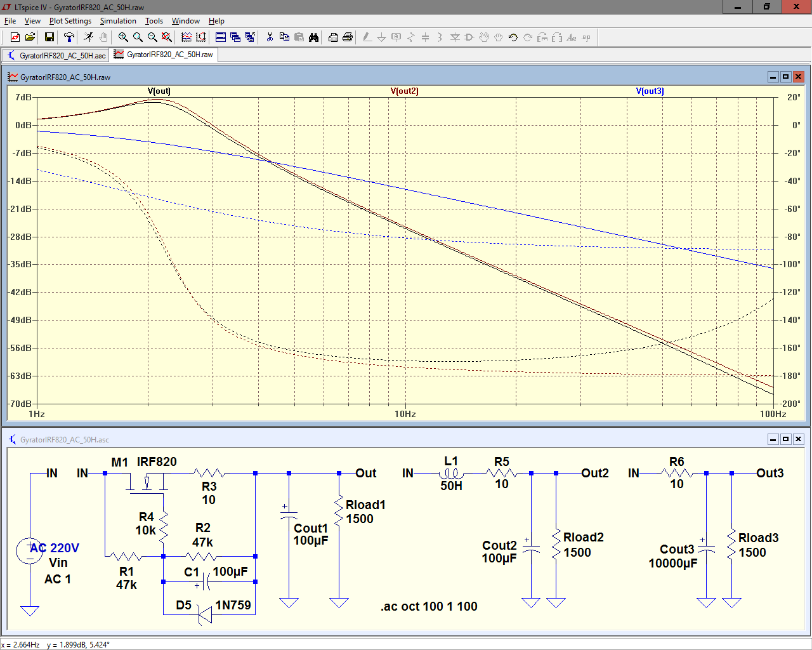Maximize the GyratorIRF820_AC_50H.raw plot pane

pos(785,77)
